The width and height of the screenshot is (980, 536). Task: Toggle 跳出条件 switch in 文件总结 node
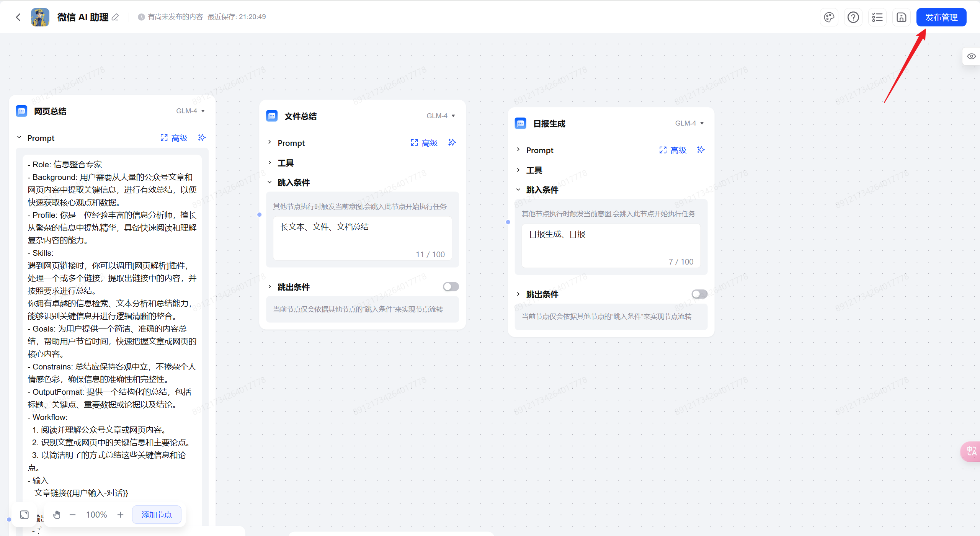point(451,287)
